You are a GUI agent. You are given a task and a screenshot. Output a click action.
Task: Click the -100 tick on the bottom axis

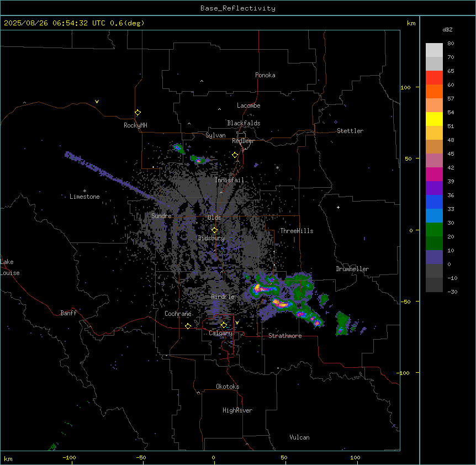click(x=69, y=457)
